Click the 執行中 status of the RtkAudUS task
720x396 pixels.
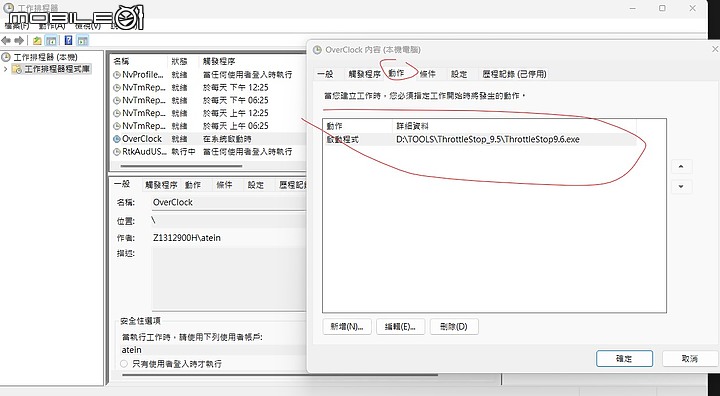[183, 152]
